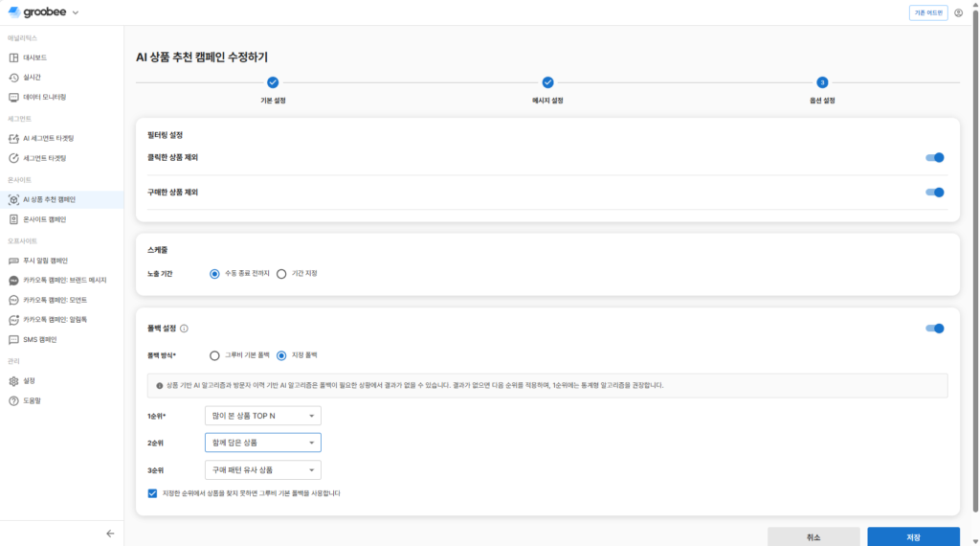Open 세그먼트 타겟팅 link
This screenshot has height=546, width=980.
(x=62, y=158)
